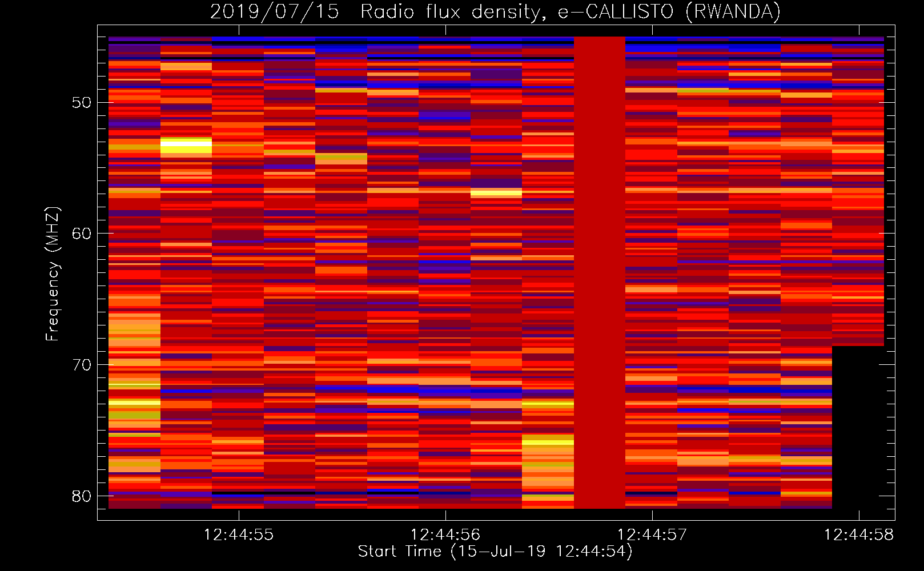This screenshot has height=571, width=924.
Task: Click the 12:44:56 time tick label
Action: point(445,534)
